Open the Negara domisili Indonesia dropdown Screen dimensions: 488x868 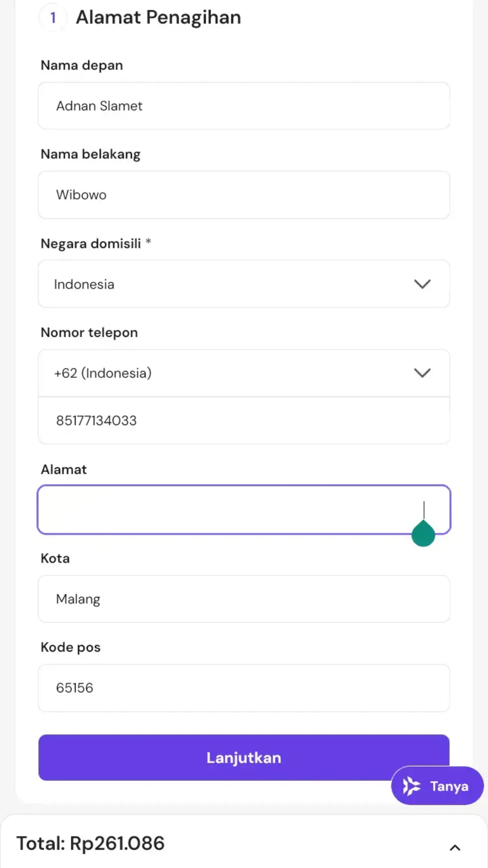pos(244,284)
